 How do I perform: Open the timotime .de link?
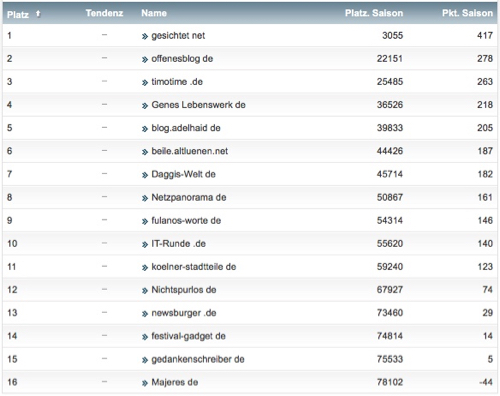coord(177,82)
